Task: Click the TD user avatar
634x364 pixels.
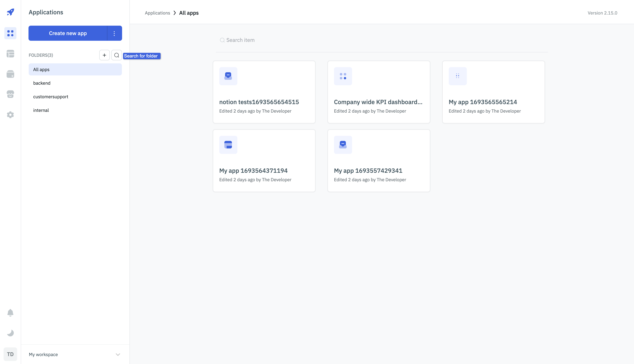Action: tap(10, 354)
